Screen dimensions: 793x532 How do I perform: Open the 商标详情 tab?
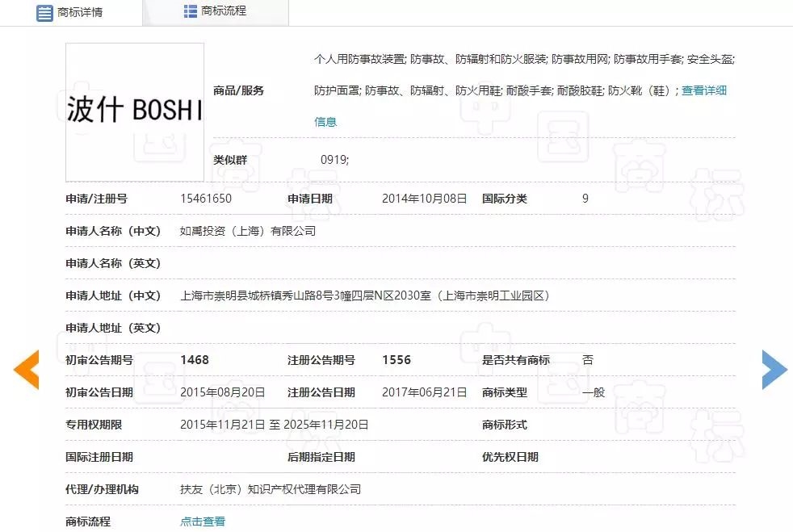click(69, 12)
